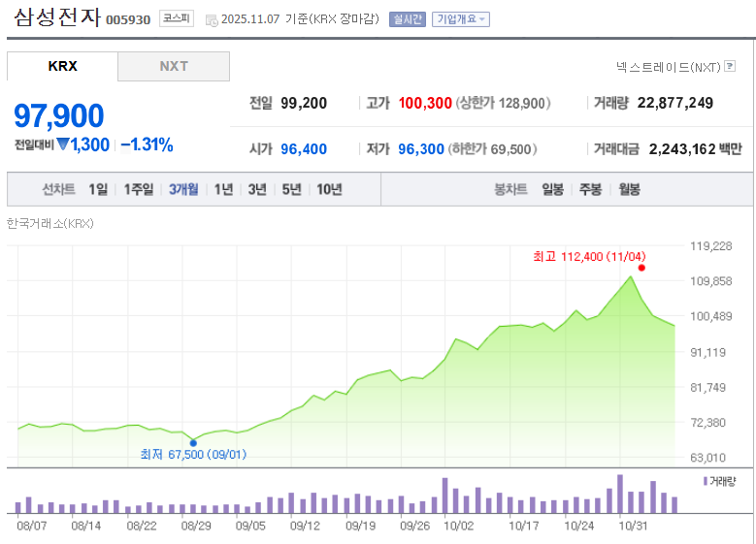Click the trading value 2,243,162 백만

(695, 149)
